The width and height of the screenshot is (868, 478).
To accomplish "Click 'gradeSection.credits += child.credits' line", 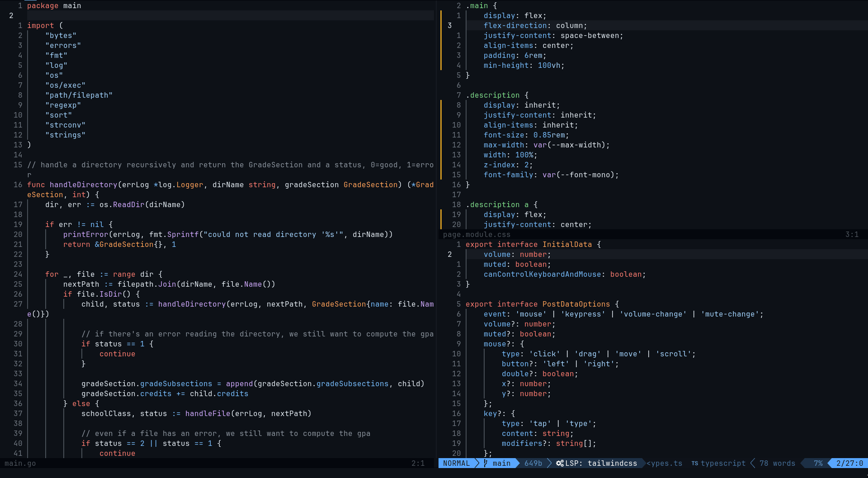I will [x=165, y=393].
